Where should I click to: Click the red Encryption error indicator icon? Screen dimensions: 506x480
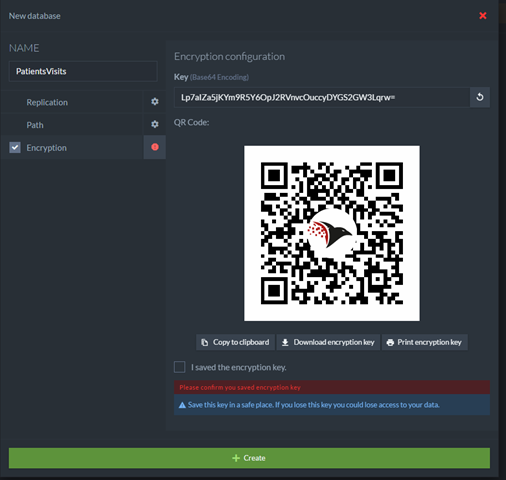click(155, 147)
